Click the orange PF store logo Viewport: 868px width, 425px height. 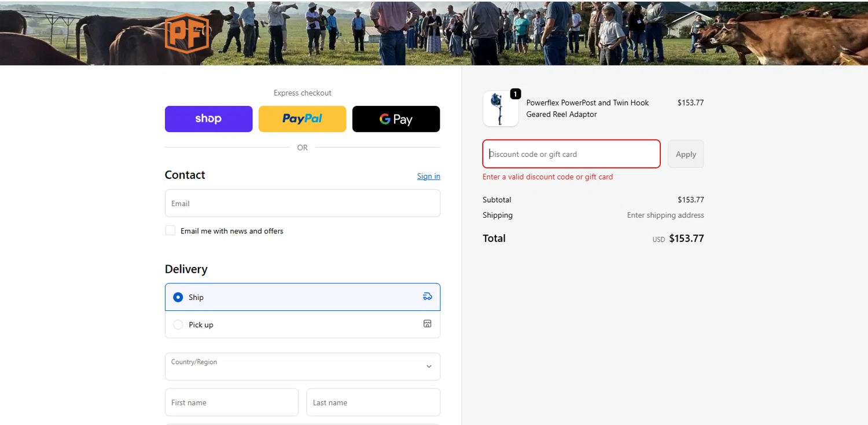click(186, 34)
